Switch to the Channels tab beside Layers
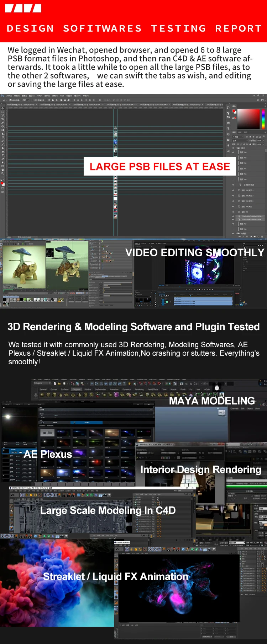Viewport: 267px width, 644px height. tap(240, 132)
